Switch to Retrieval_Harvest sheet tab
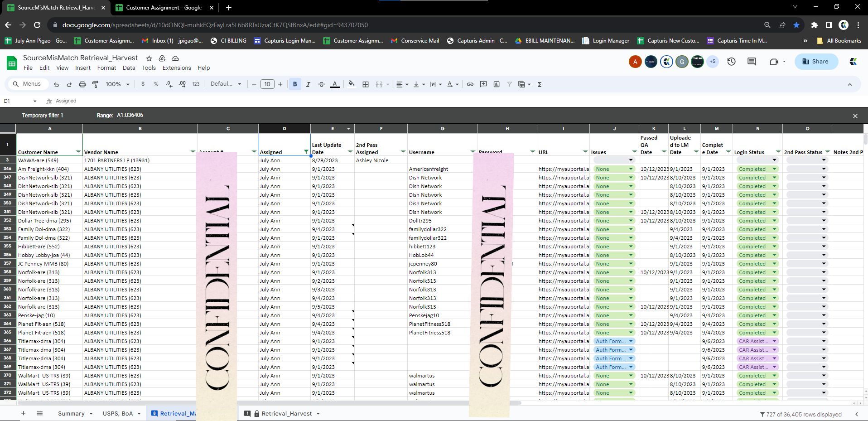The height and width of the screenshot is (421, 868). pyautogui.click(x=286, y=413)
